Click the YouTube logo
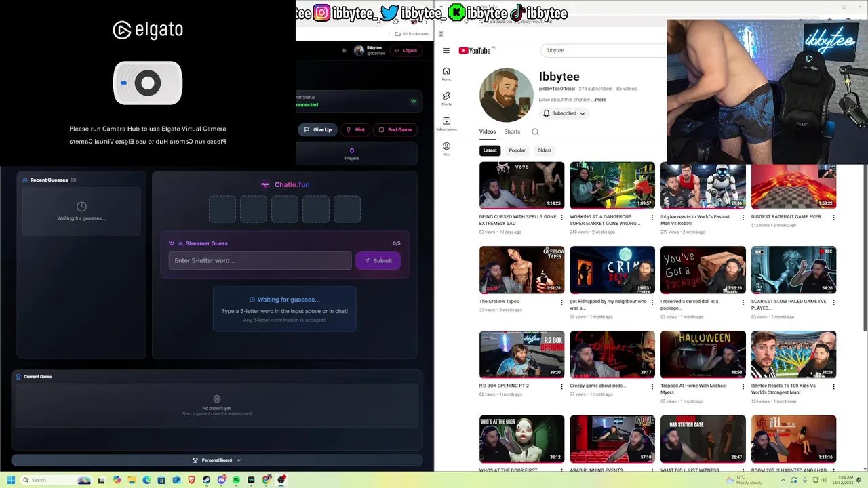 (x=475, y=50)
